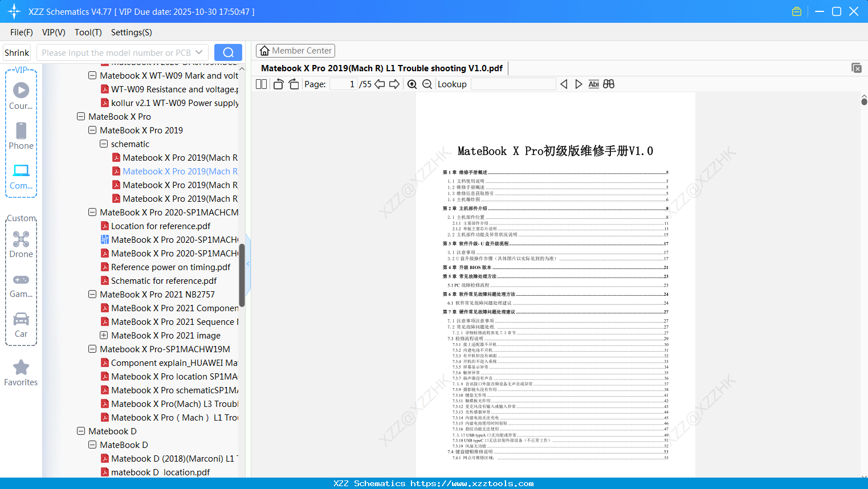Click the PDF icon beside Location for reference.pdf
Image resolution: width=868 pixels, height=489 pixels.
click(x=105, y=226)
